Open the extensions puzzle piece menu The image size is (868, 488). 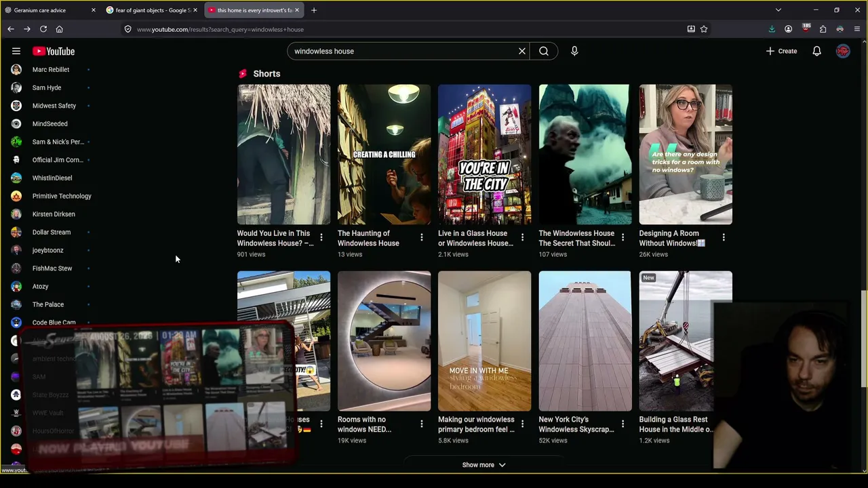coord(823,29)
